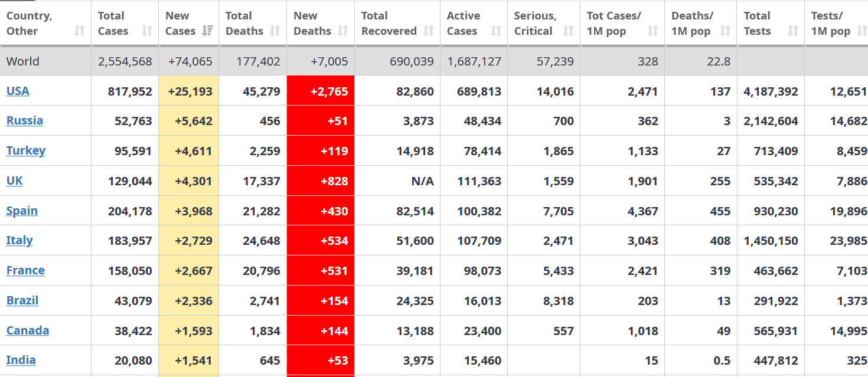Select the World row label

point(23,61)
